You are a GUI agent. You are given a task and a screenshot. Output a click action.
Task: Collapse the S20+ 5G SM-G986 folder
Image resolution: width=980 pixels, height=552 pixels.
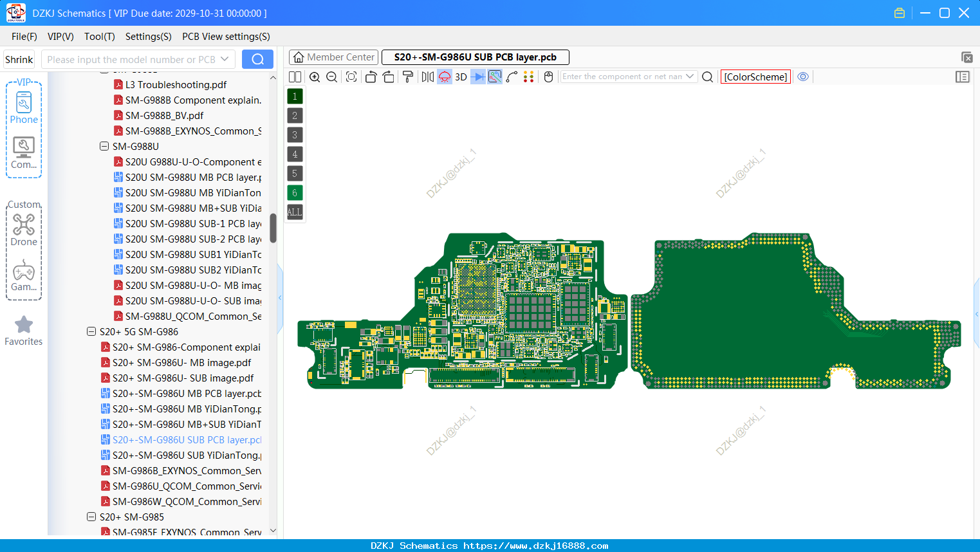click(x=91, y=331)
